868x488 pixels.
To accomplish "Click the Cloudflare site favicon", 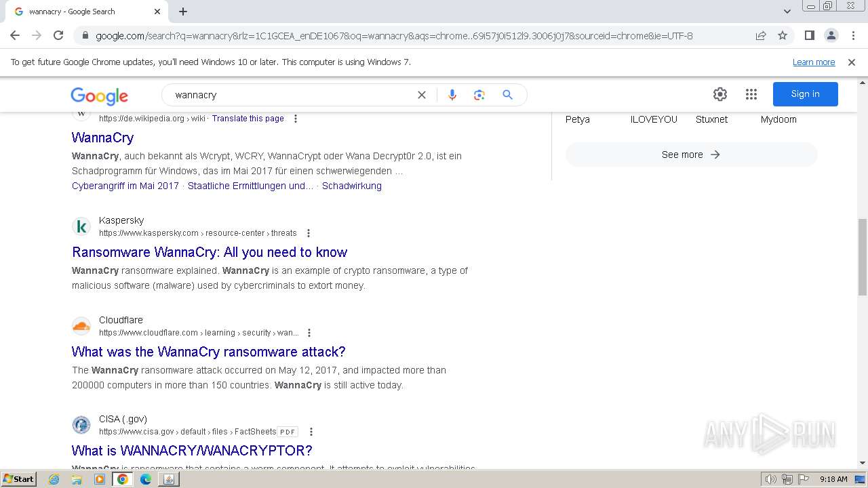I will 81,326.
